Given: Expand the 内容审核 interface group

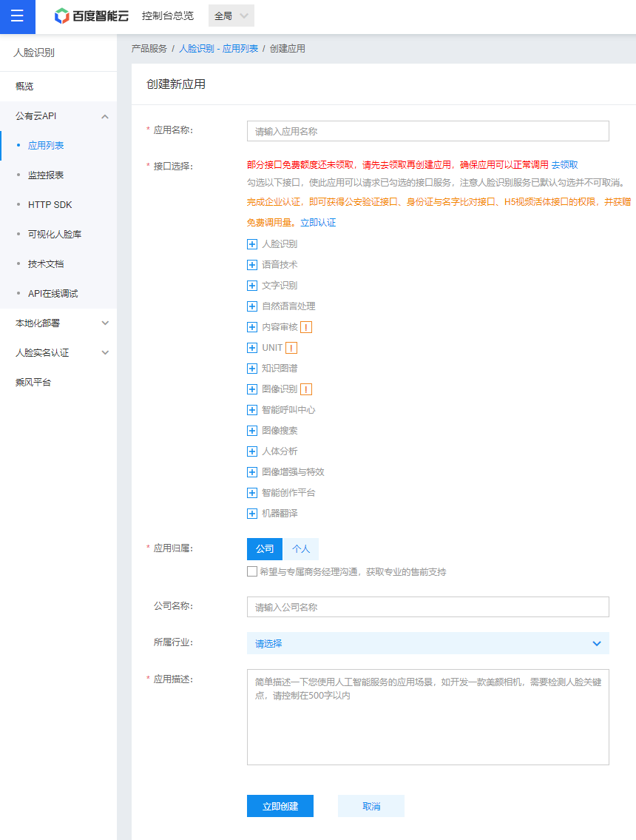Looking at the screenshot, I should pos(252,327).
